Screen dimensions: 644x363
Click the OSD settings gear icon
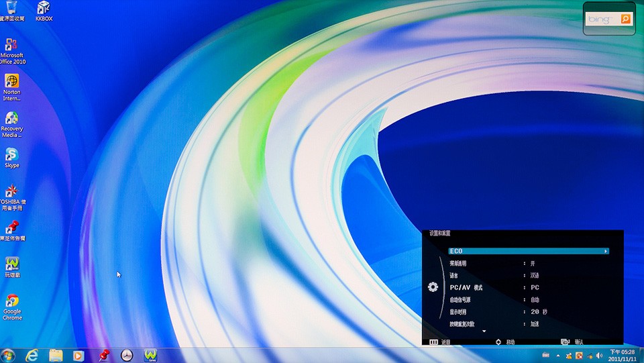(x=433, y=287)
